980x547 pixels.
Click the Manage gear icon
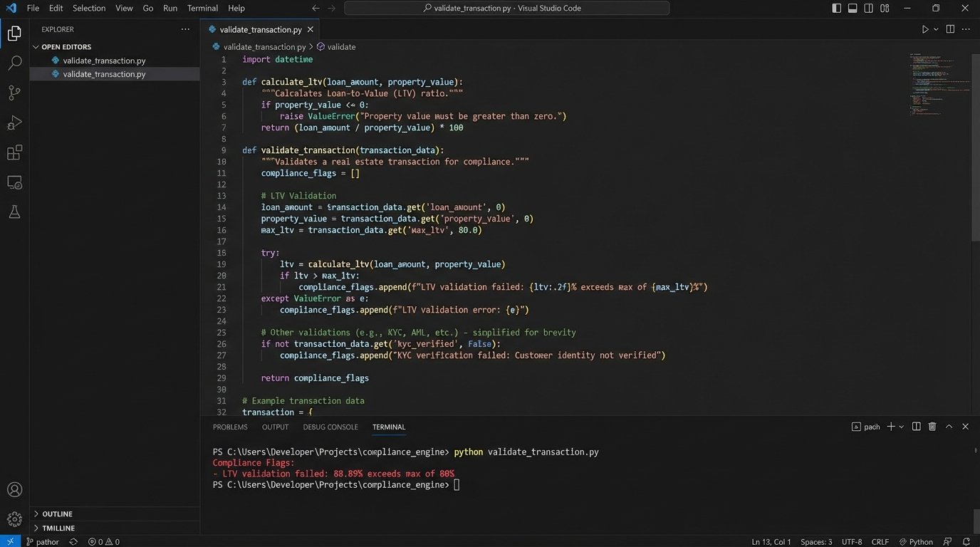pos(14,519)
